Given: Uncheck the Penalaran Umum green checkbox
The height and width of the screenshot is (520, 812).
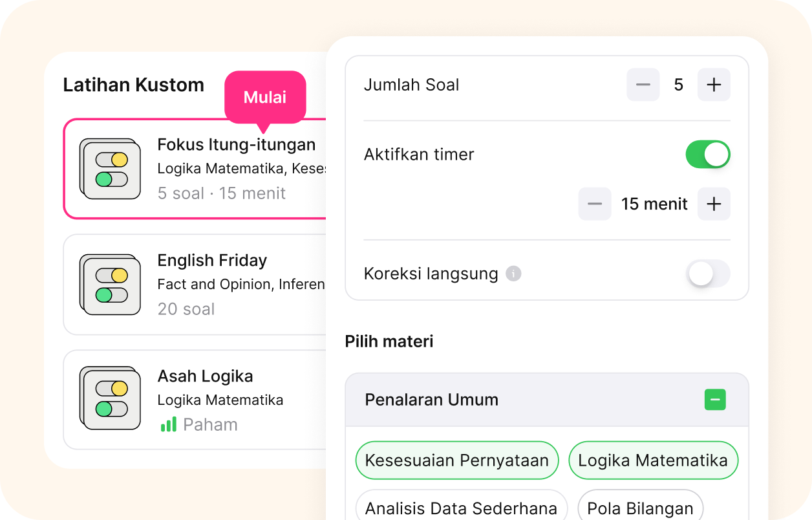Looking at the screenshot, I should (715, 400).
